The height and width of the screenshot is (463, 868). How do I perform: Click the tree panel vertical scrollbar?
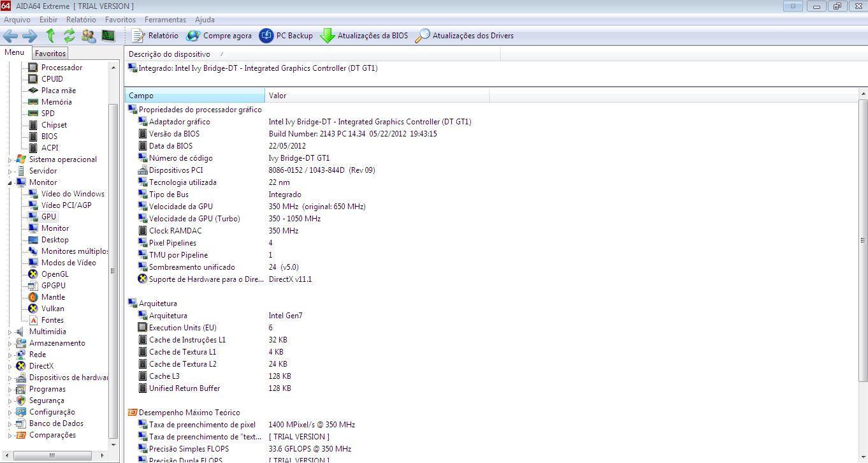point(113,271)
